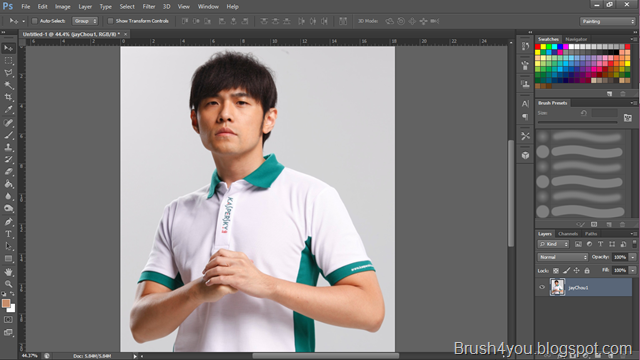Select the Path Selection tool
Image resolution: width=640 pixels, height=360 pixels.
point(8,246)
